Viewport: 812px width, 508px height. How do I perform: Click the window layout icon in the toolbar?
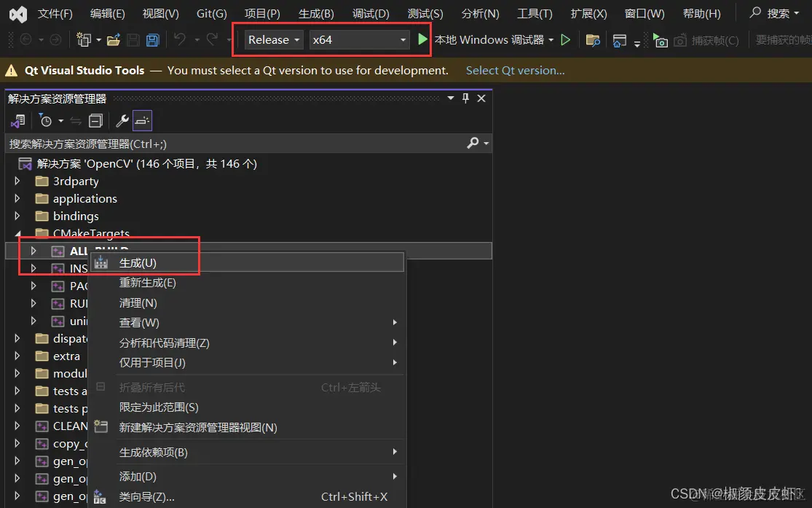619,40
